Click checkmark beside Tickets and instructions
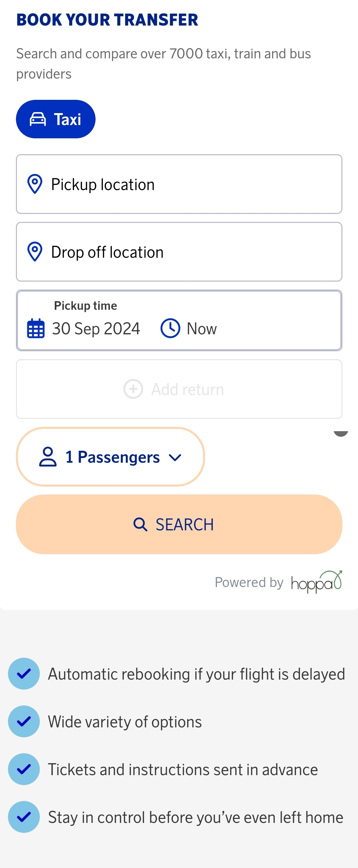 24,769
